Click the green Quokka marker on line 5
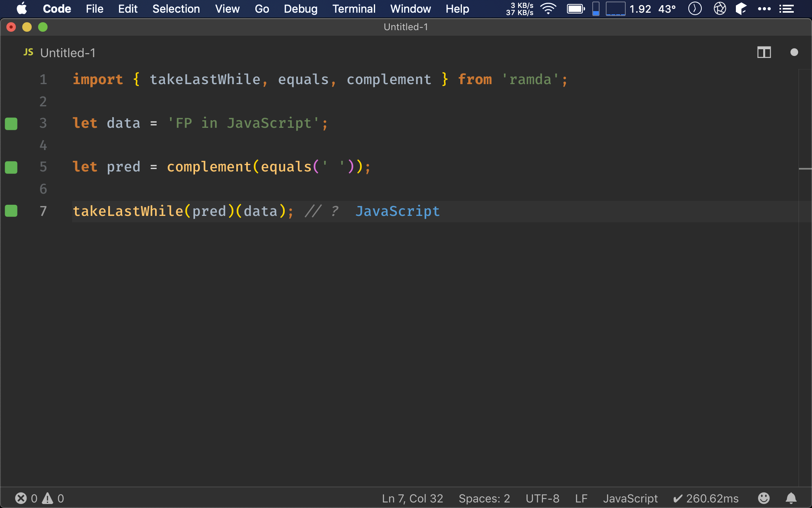Viewport: 812px width, 508px height. (x=11, y=167)
